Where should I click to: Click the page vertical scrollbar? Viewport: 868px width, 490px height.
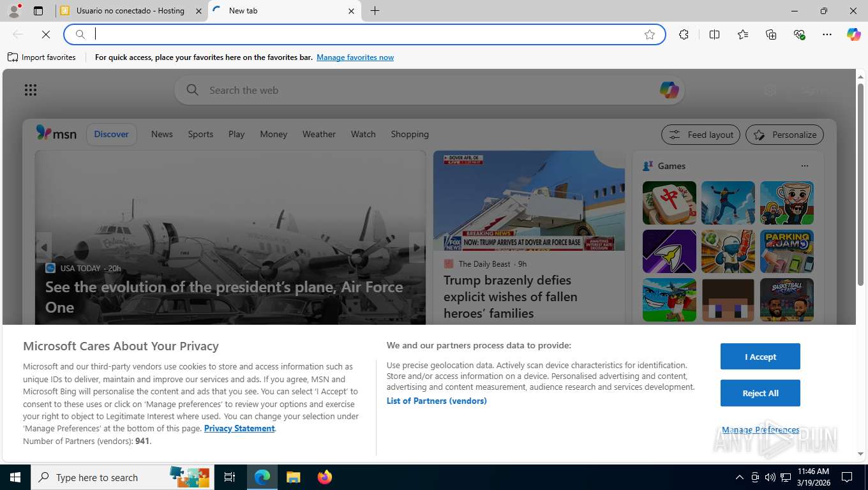[x=860, y=185]
